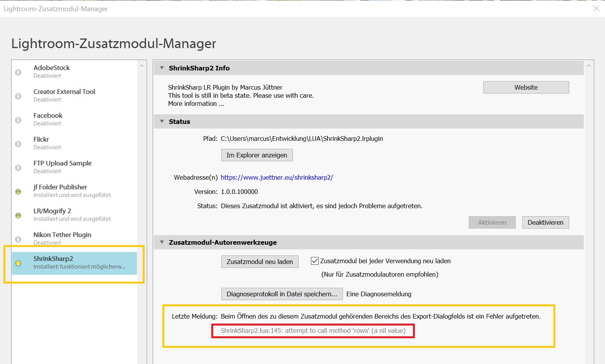Select AdobeStock in the plugin list
The width and height of the screenshot is (605, 364).
coord(74,72)
